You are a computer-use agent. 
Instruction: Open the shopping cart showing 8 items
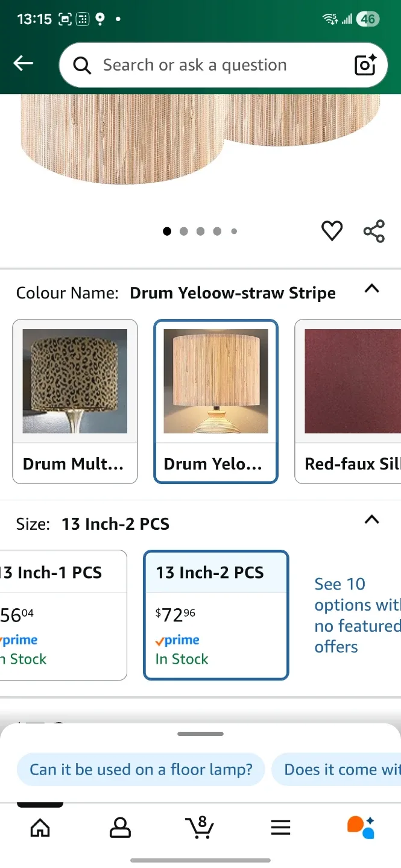point(200,828)
